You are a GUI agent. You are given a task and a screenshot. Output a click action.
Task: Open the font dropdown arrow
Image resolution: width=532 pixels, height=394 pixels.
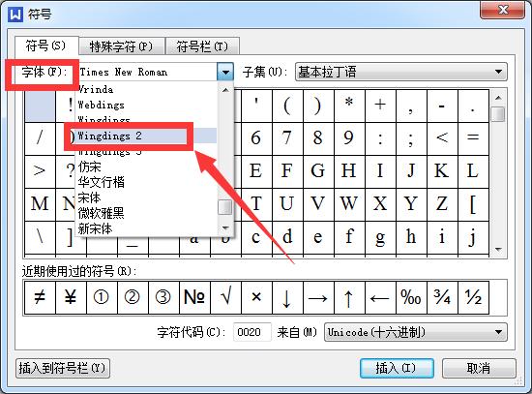pos(225,72)
